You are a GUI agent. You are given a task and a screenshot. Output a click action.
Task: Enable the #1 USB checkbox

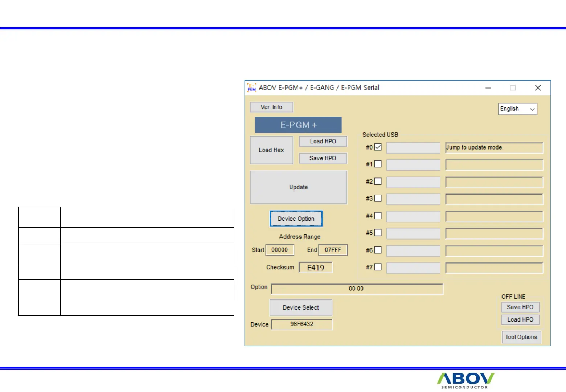click(378, 164)
